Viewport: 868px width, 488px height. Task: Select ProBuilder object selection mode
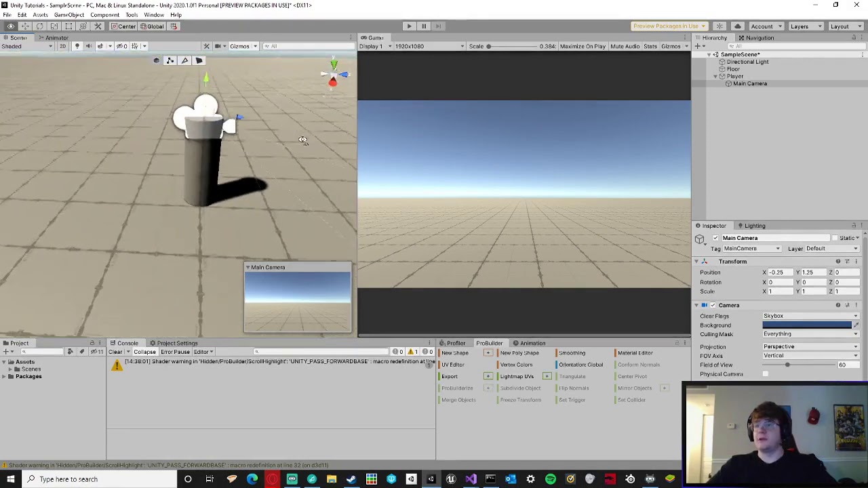click(156, 60)
